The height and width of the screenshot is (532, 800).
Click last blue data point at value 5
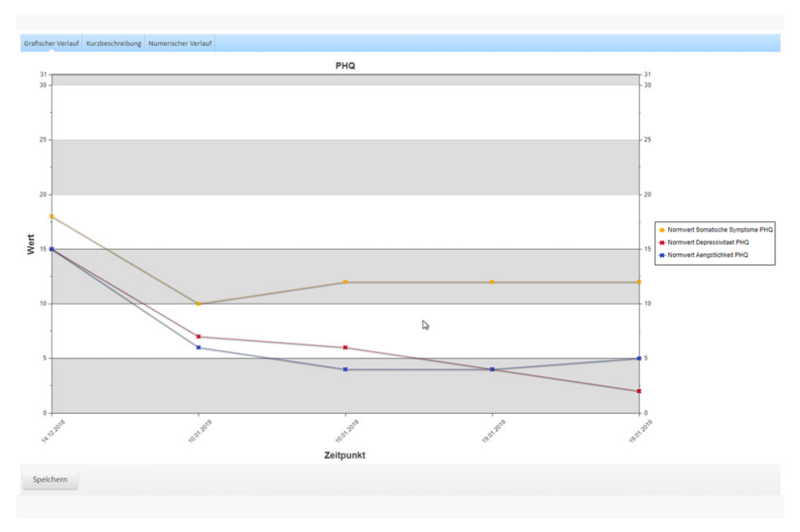[x=639, y=359]
